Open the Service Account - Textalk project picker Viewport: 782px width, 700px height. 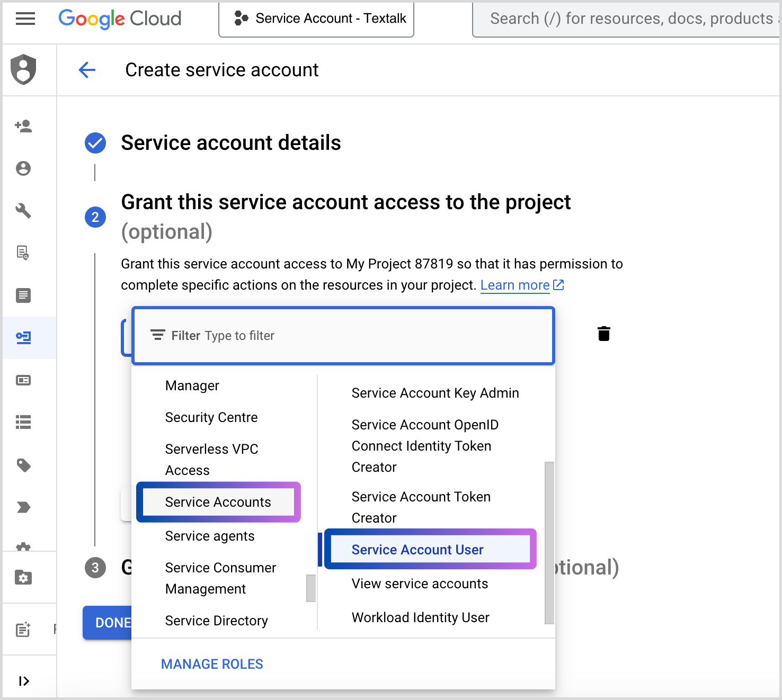point(316,19)
